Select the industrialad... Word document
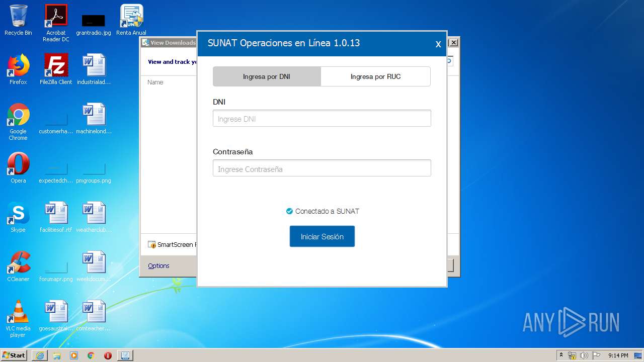 click(94, 69)
